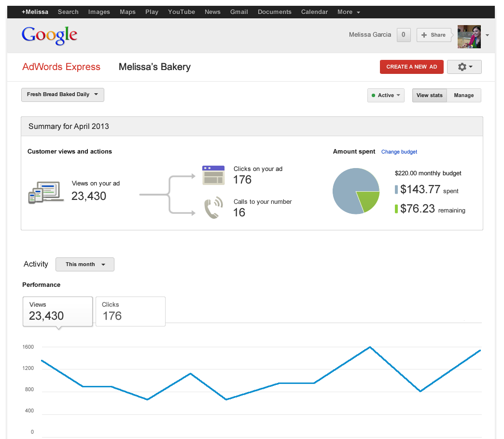Click the Share button

[x=434, y=35]
